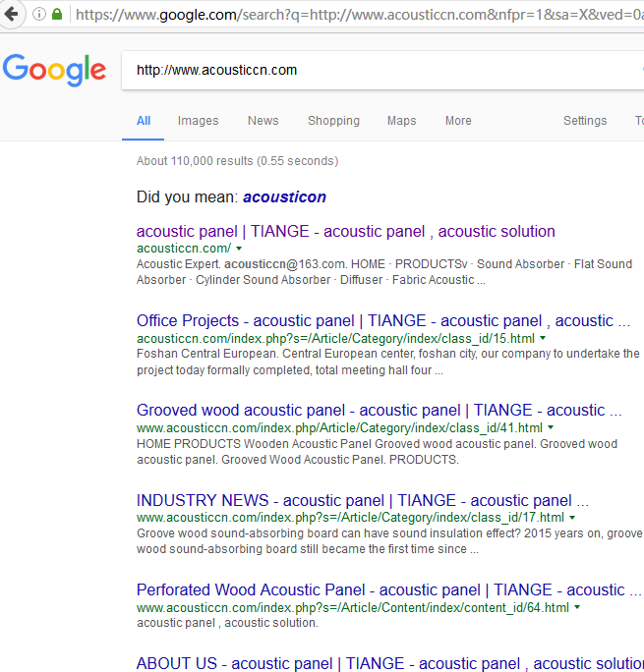Image resolution: width=644 pixels, height=672 pixels.
Task: Click the 'acousticon' did-you-mean suggestion
Action: [x=284, y=197]
